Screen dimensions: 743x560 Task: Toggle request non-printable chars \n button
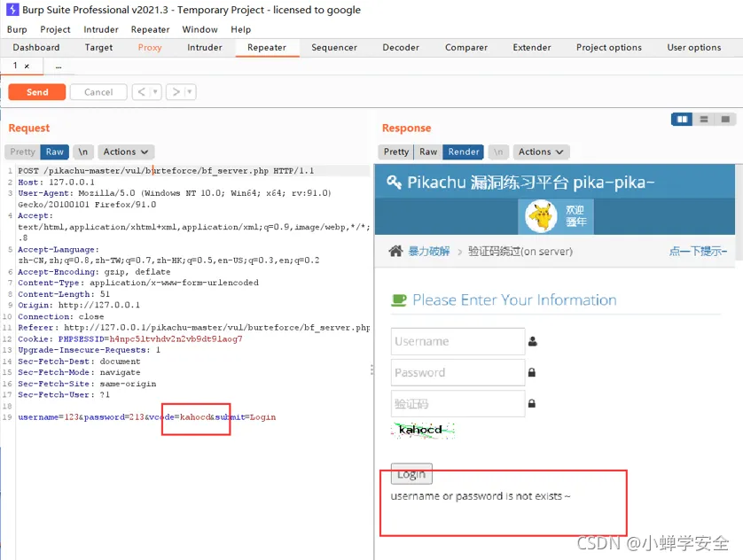[x=83, y=152]
